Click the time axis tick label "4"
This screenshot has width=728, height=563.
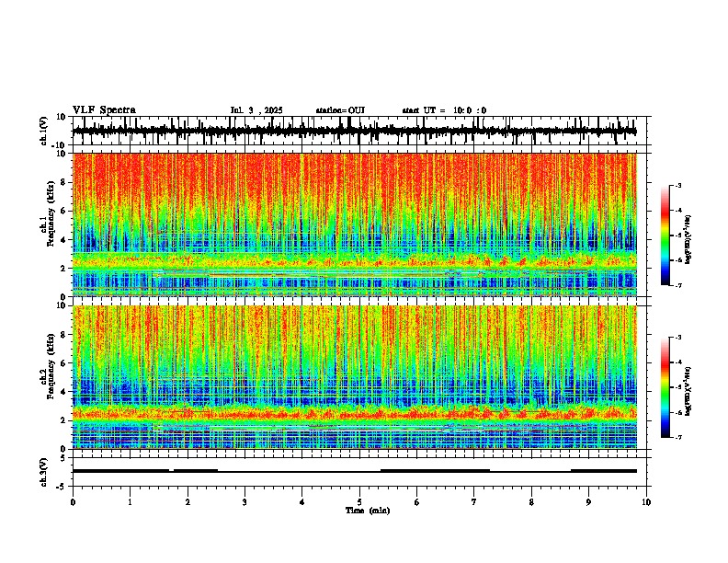pyautogui.click(x=302, y=502)
